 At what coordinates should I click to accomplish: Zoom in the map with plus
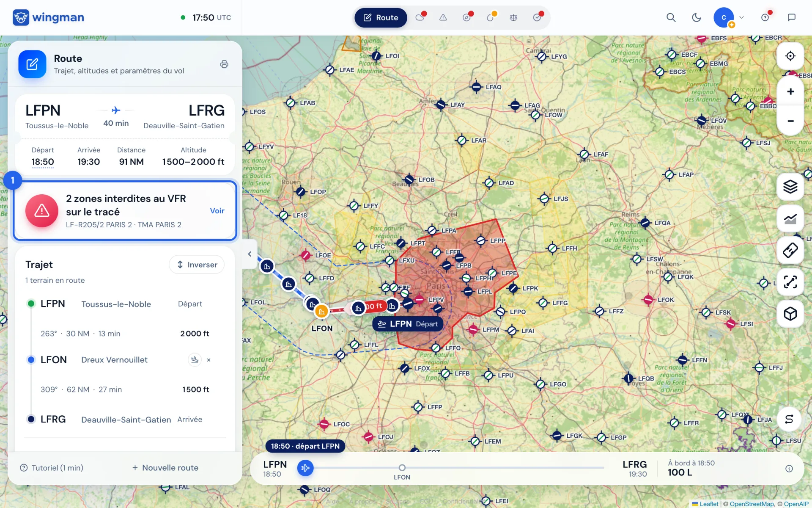click(790, 91)
